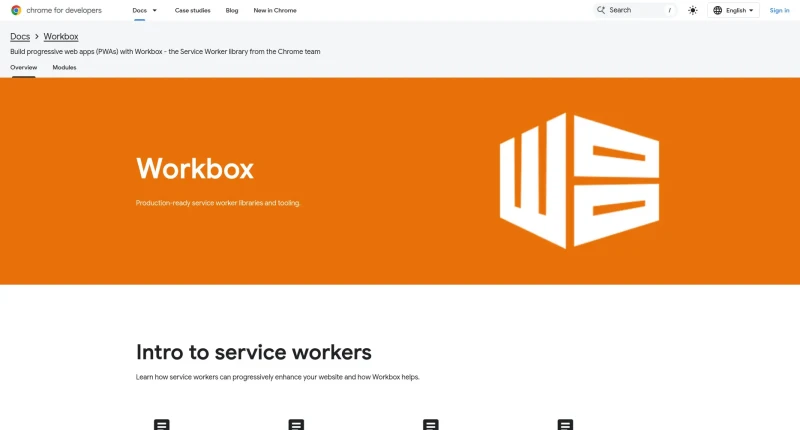Click the search magnifier icon

point(601,10)
